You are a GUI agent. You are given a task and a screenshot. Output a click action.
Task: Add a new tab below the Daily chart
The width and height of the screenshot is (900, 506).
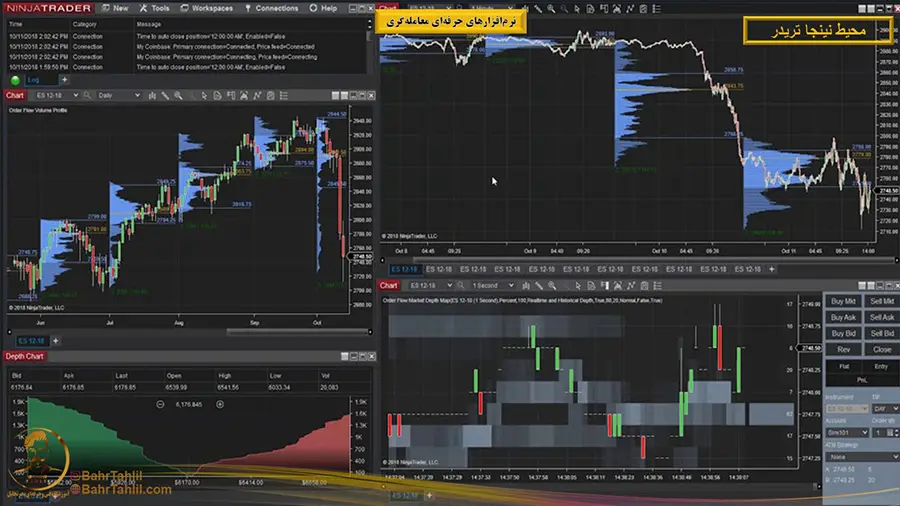[x=56, y=341]
